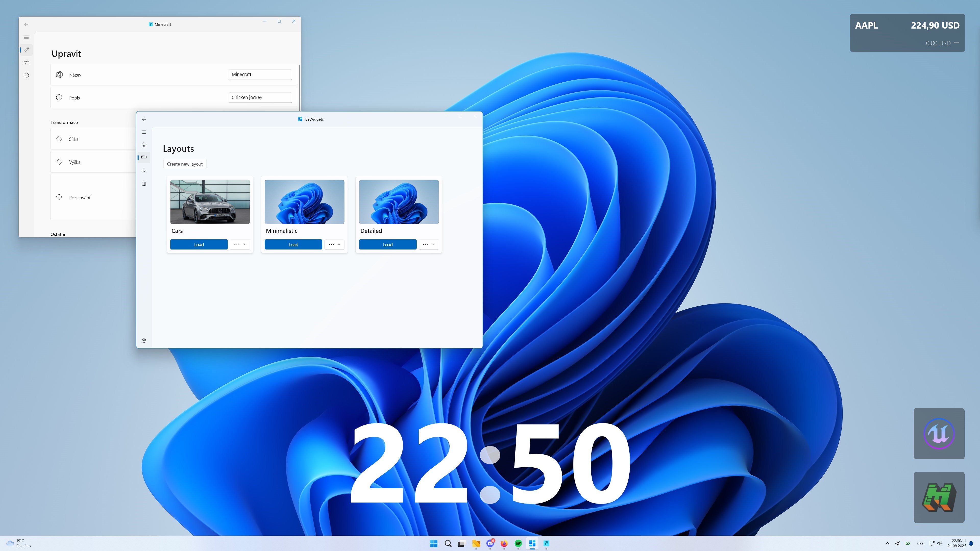
Task: Click Create new layout
Action: coord(185,164)
